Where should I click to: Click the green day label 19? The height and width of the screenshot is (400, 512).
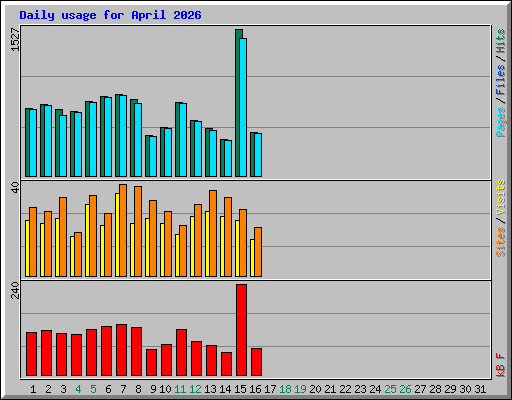(300, 389)
